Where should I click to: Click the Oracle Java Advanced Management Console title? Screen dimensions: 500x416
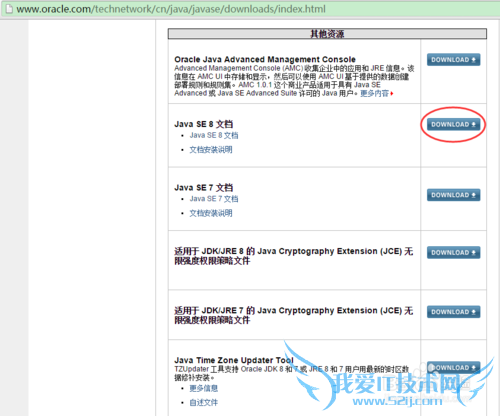(x=265, y=59)
